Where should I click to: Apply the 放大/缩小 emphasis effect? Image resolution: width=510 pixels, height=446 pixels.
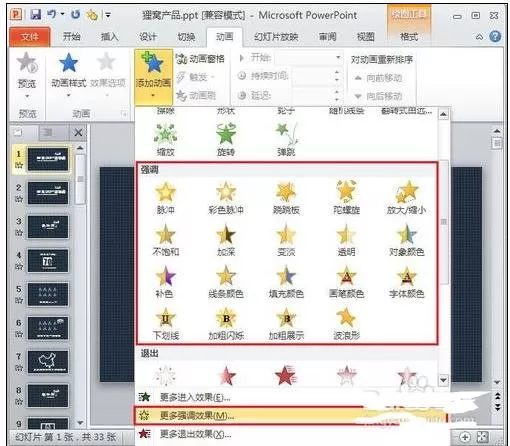[406, 198]
